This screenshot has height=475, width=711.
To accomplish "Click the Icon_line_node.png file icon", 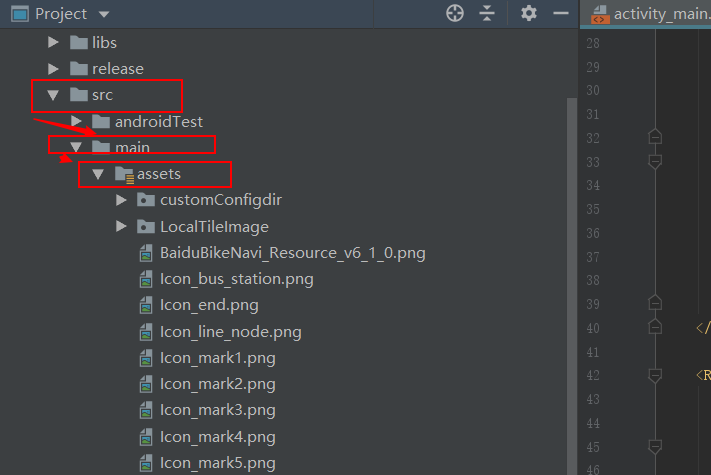I will (x=146, y=332).
